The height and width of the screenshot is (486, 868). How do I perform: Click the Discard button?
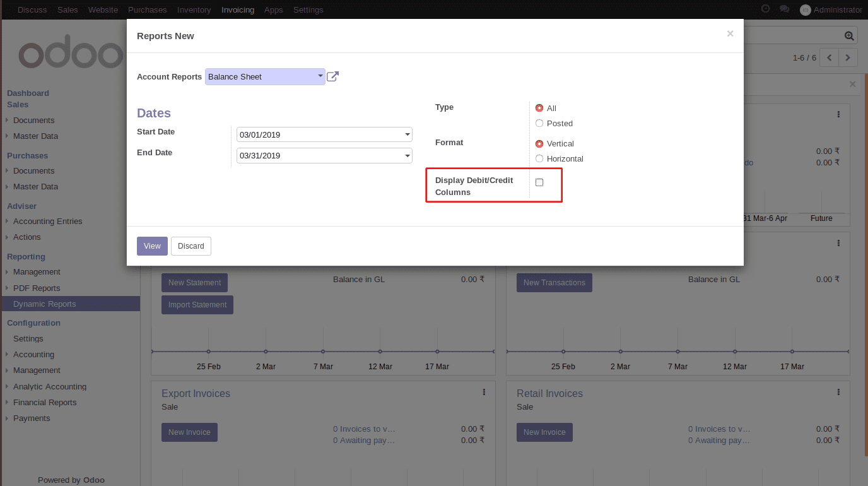[191, 246]
